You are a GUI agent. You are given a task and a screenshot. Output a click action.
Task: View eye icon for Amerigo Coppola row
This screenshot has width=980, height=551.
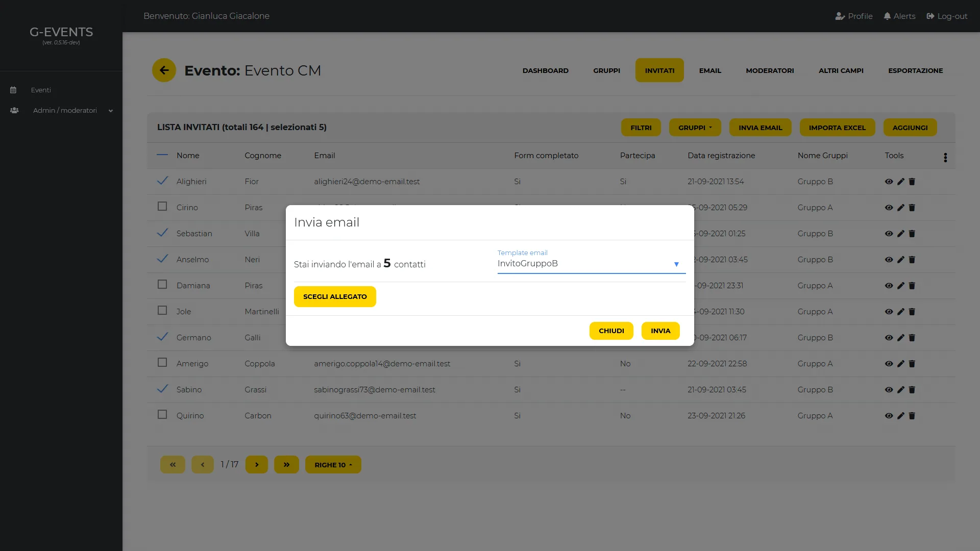889,364
